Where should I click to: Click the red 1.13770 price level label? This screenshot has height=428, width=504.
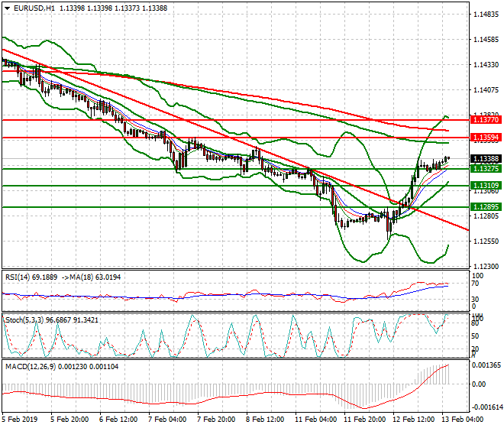(x=486, y=120)
